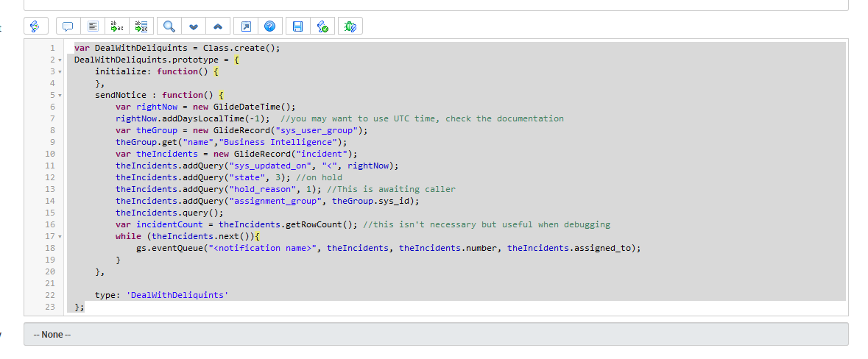Click the script syntax check icon

tap(322, 26)
